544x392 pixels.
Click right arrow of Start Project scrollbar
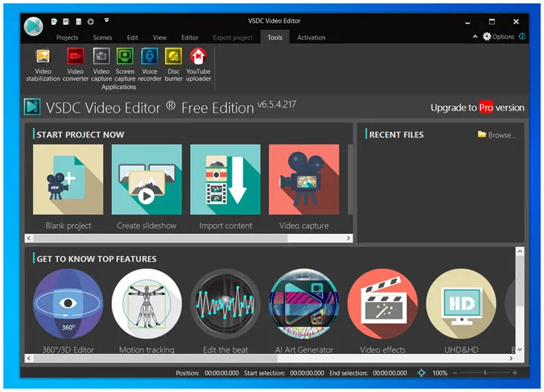[x=348, y=238]
